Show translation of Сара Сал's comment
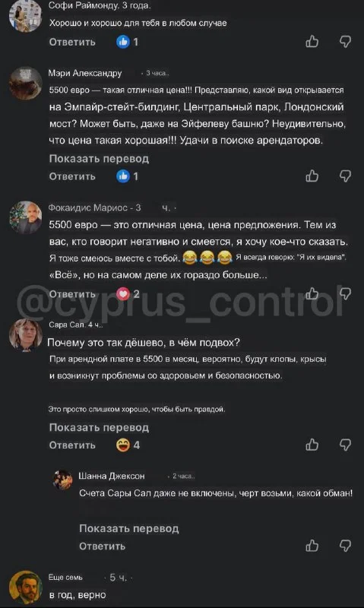Screen dimensions: 364x608 tap(99, 428)
